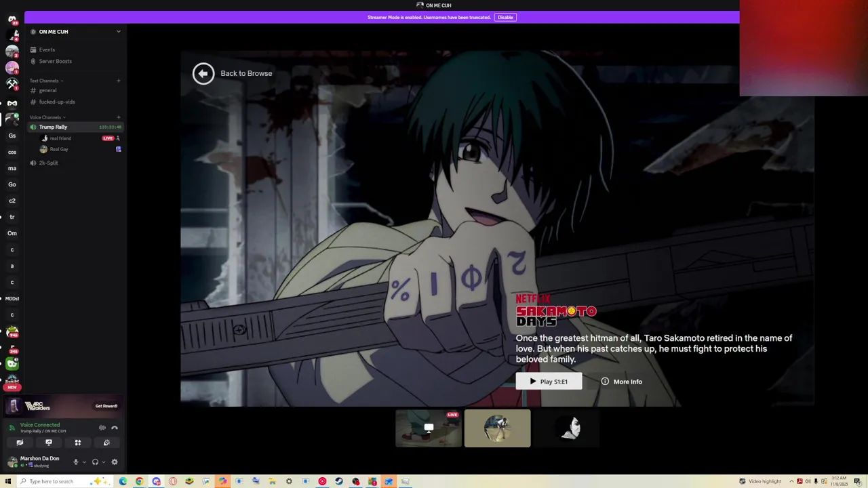Image resolution: width=868 pixels, height=488 pixels.
Task: Click Get Reward! on ARC Raiders promo
Action: (106, 406)
